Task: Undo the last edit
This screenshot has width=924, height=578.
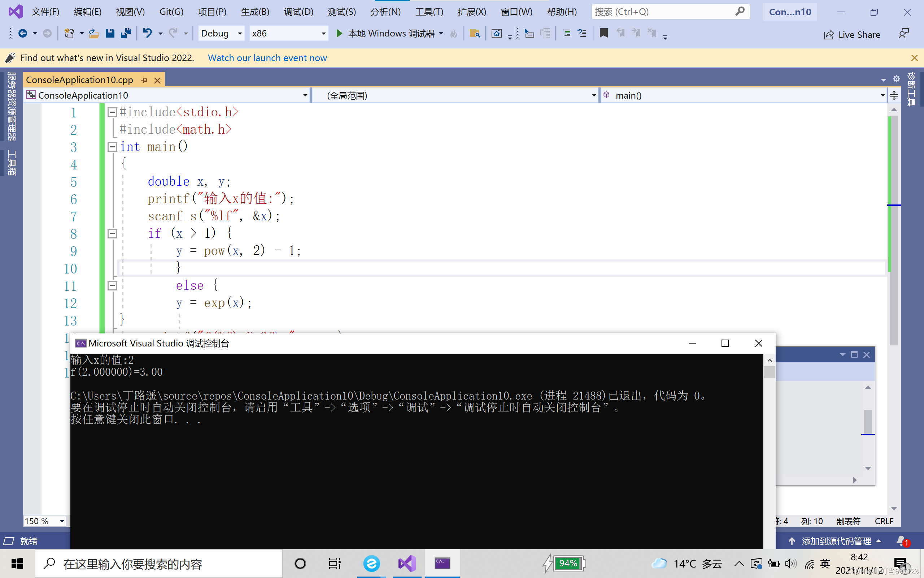Action: (147, 34)
